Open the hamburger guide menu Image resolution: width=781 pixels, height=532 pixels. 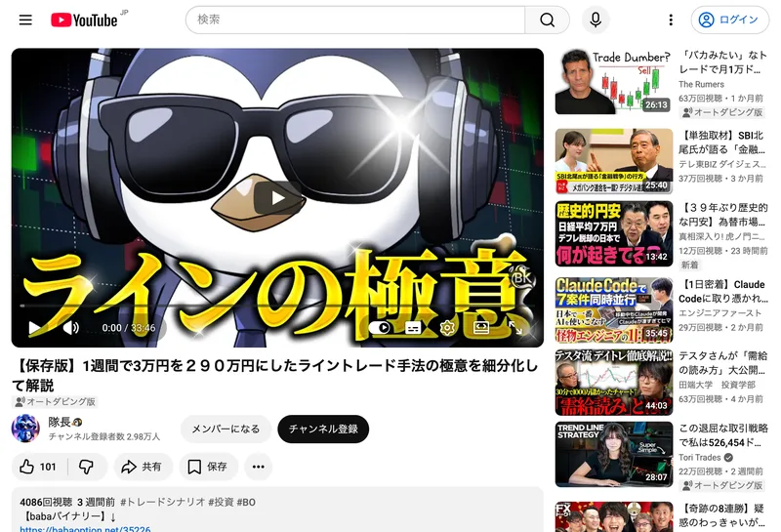coord(25,20)
